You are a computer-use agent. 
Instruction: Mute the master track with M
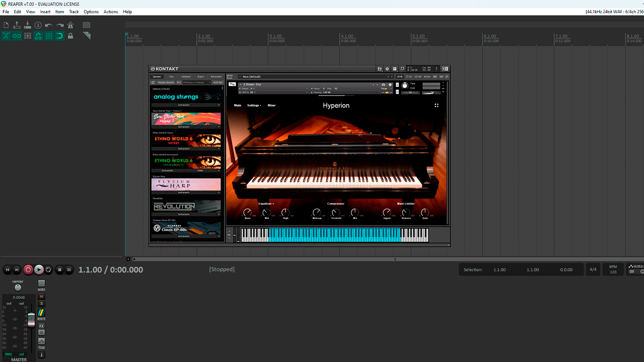[41, 296]
